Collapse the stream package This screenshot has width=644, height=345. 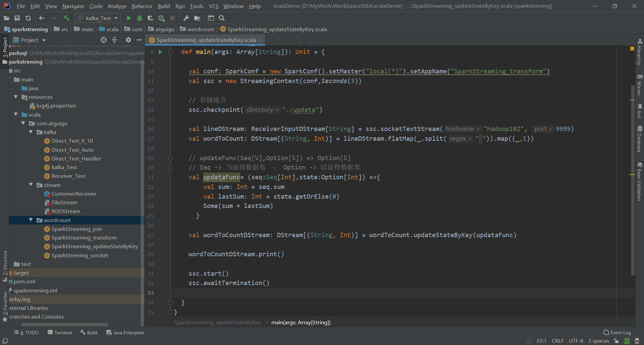(x=31, y=185)
